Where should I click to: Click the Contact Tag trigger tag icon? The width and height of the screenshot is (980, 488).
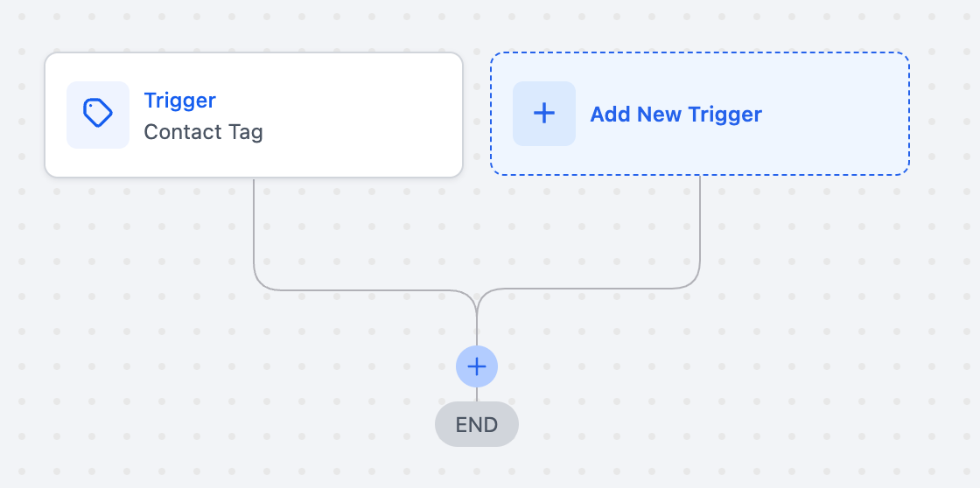(x=98, y=114)
